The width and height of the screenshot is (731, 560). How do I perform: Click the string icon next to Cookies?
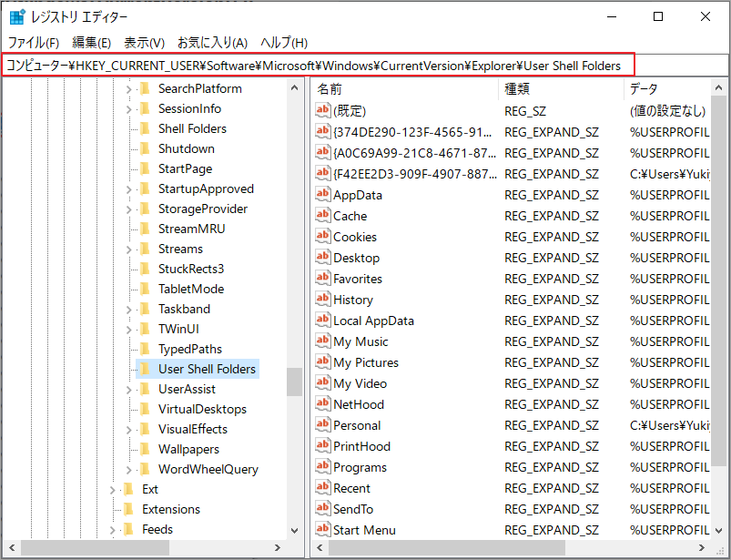point(322,237)
